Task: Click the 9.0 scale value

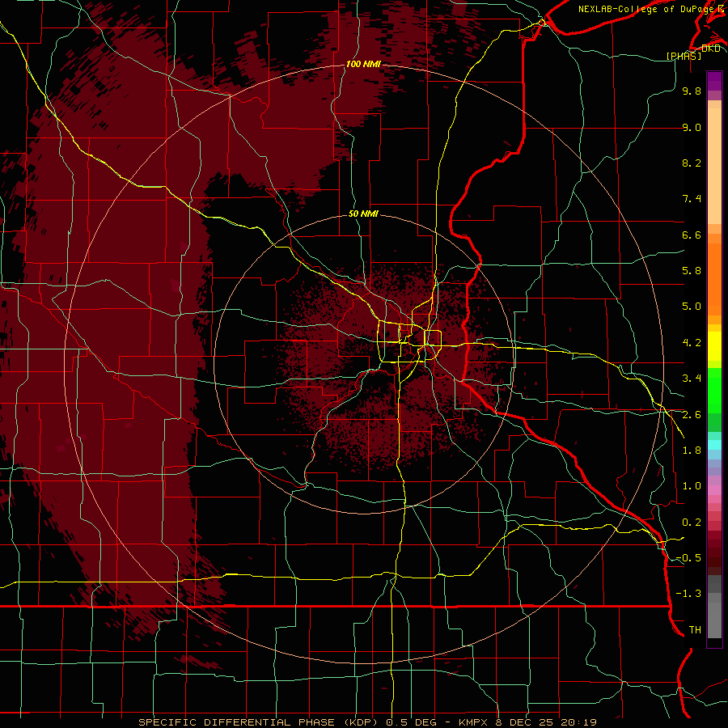Action: coord(692,127)
